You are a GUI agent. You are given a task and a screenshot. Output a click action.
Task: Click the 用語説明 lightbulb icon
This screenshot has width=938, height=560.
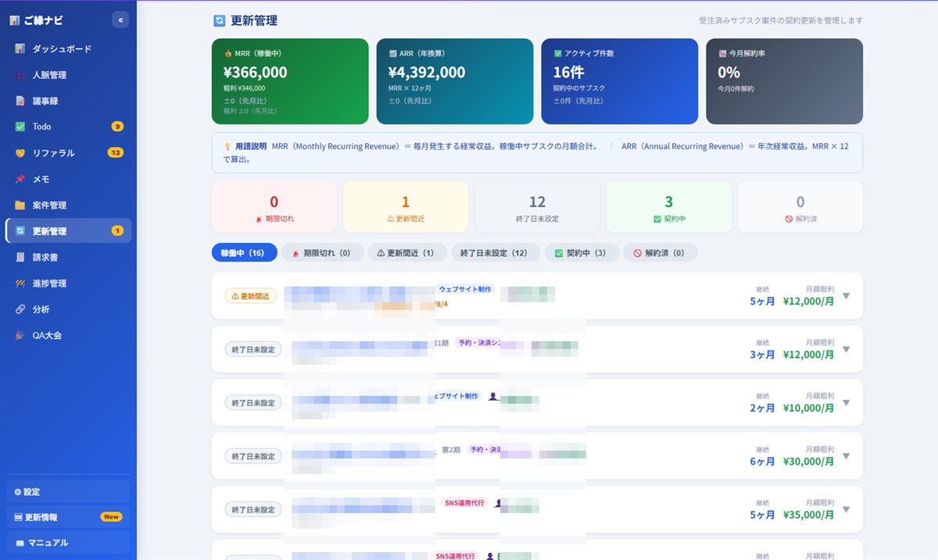[228, 146]
